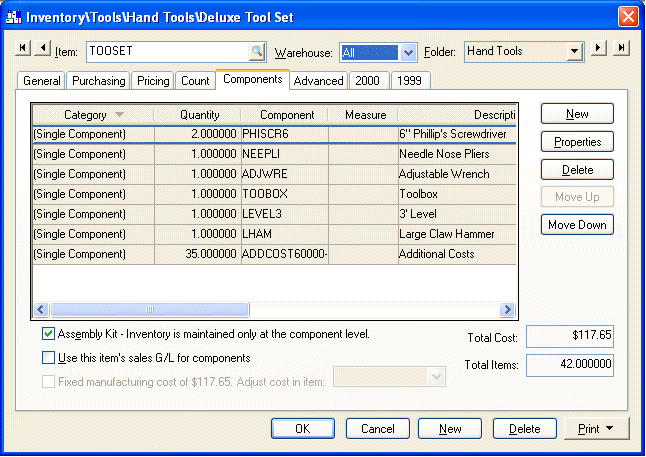Click the Category column sort arrow
646x457 pixels.
120,115
